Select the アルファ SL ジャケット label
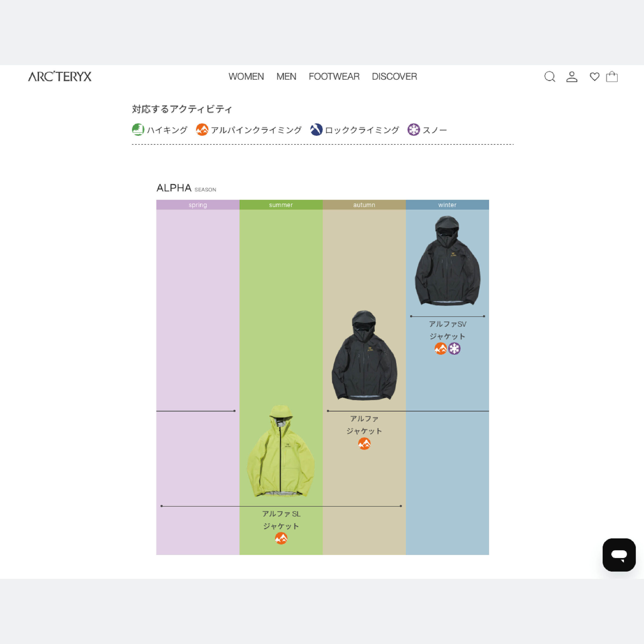This screenshot has width=644, height=644. tap(281, 520)
